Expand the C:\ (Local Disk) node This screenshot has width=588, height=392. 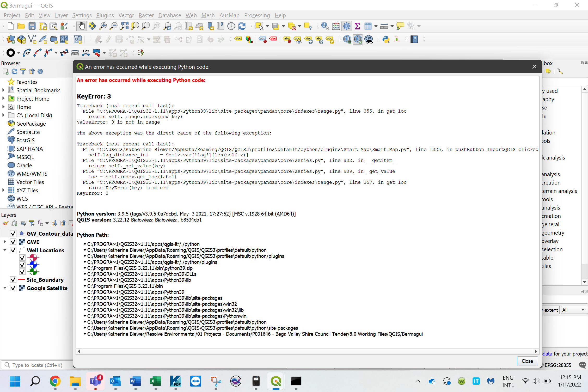3,115
